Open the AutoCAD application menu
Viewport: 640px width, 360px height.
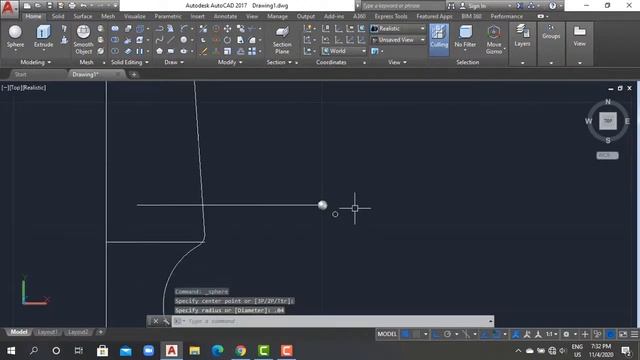click(8, 8)
